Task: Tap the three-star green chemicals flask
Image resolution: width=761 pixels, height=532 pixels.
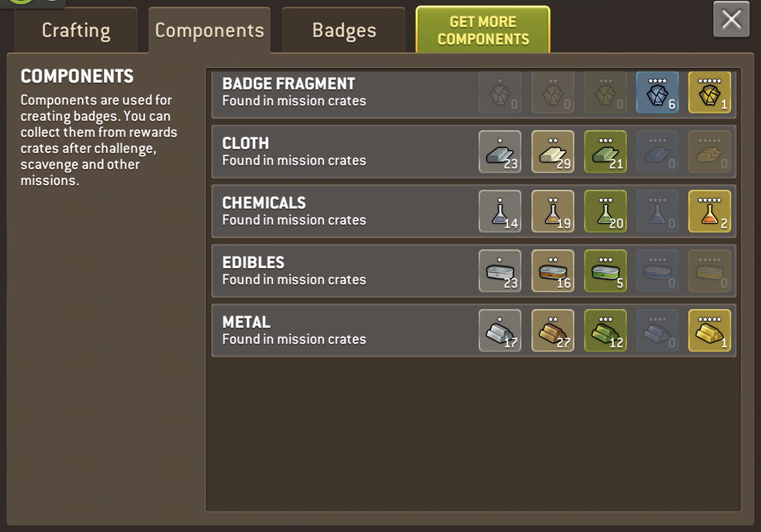Action: (x=606, y=211)
